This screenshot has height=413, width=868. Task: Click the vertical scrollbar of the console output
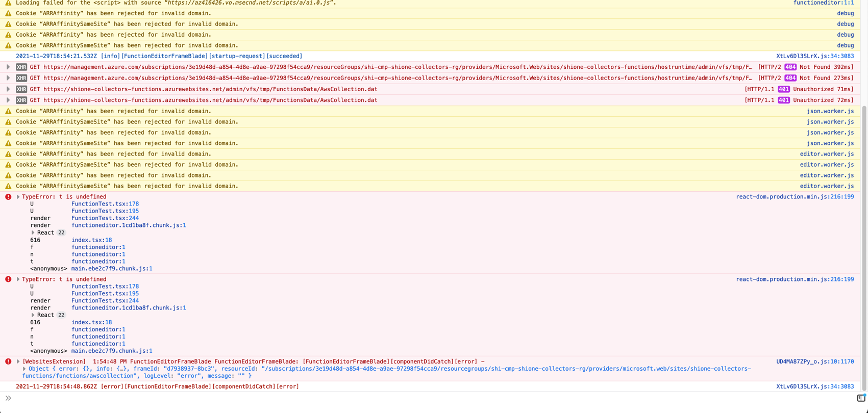[864, 248]
